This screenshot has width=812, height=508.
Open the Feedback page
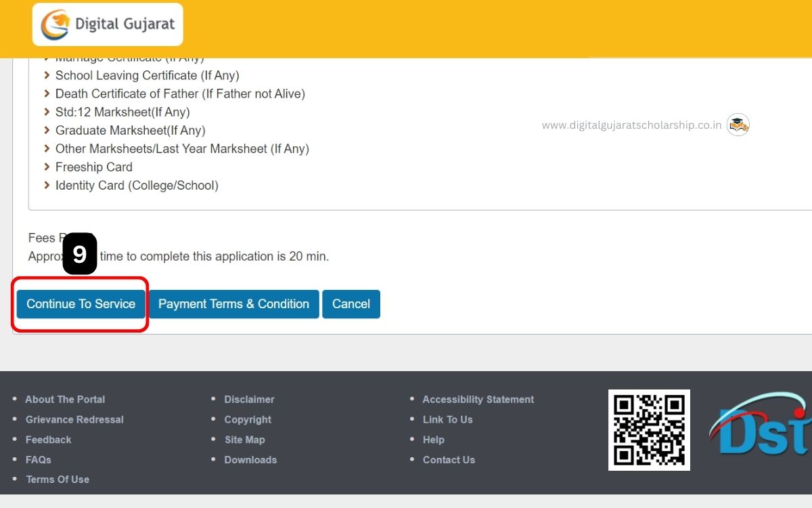click(x=48, y=440)
